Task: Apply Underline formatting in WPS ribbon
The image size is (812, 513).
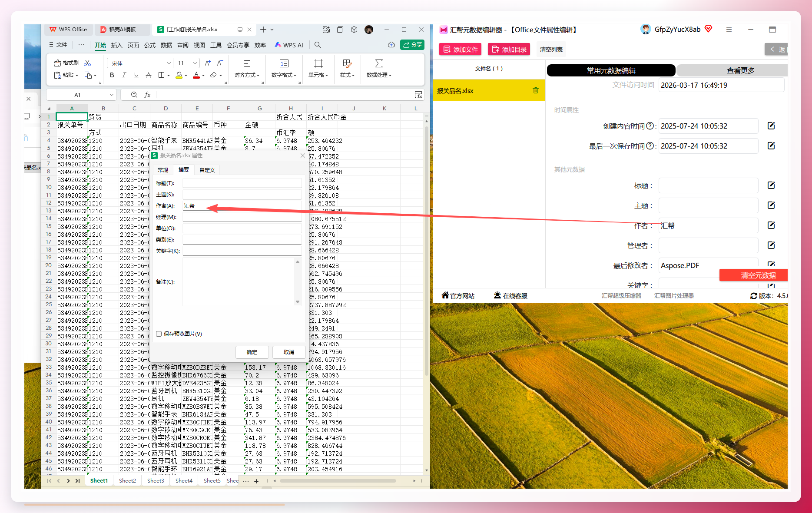Action: click(136, 75)
